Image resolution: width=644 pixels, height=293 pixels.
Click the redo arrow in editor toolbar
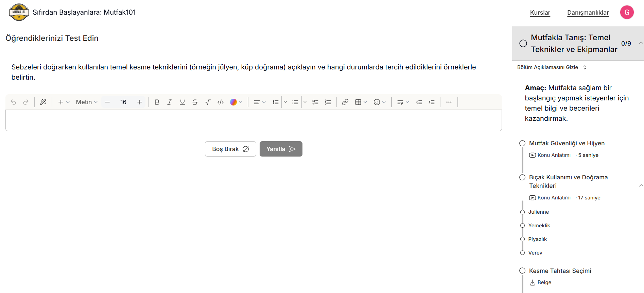tap(26, 102)
